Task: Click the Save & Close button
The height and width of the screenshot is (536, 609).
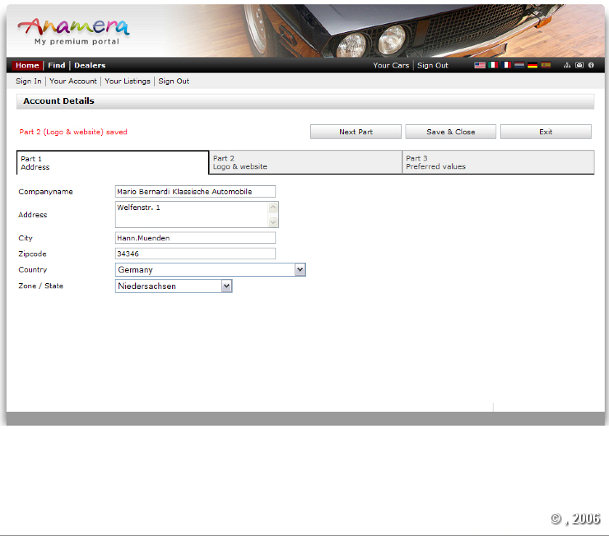Action: (x=451, y=132)
